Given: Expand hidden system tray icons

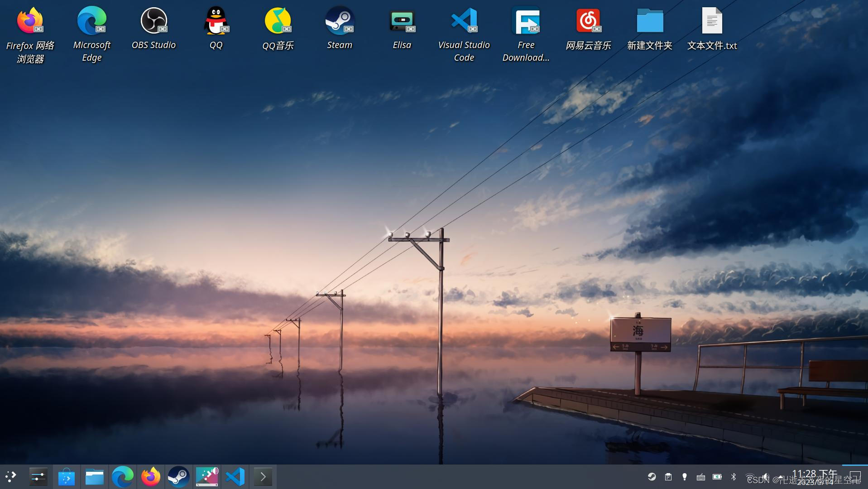Looking at the screenshot, I should [x=781, y=477].
